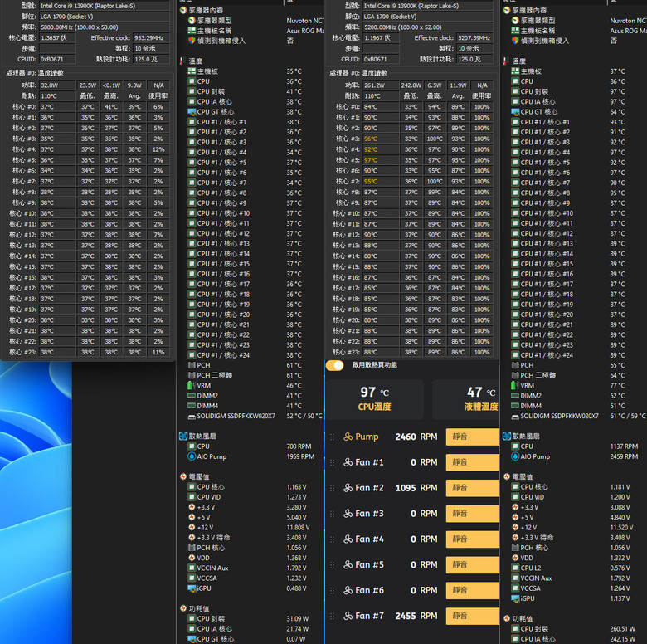Toggle the 啟用散熱頁功能 switch
The width and height of the screenshot is (647, 644).
334,365
